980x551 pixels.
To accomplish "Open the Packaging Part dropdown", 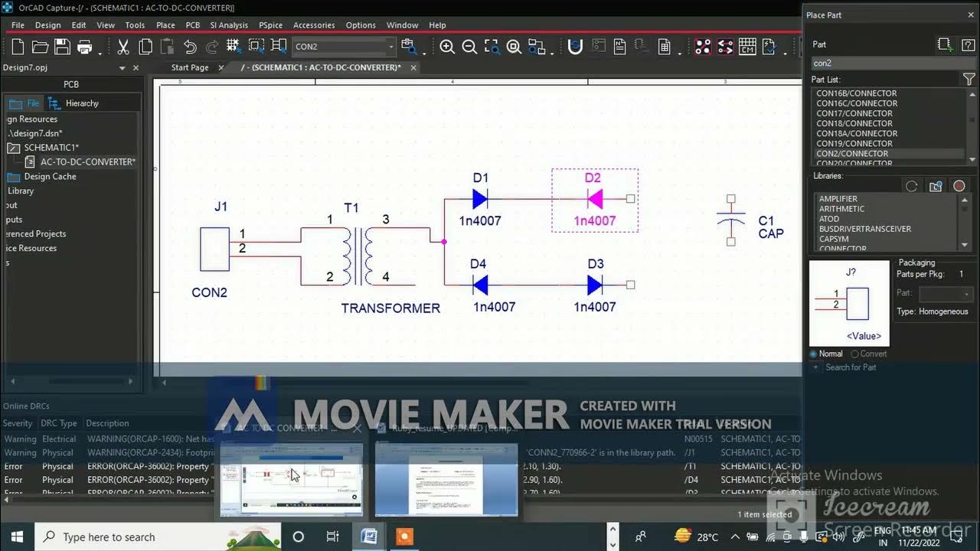I will 946,293.
